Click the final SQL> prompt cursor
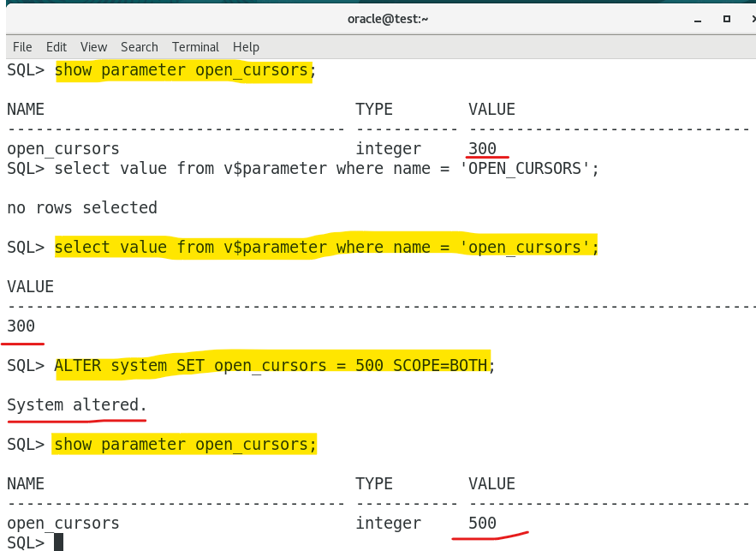The width and height of the screenshot is (756, 551). click(x=58, y=542)
